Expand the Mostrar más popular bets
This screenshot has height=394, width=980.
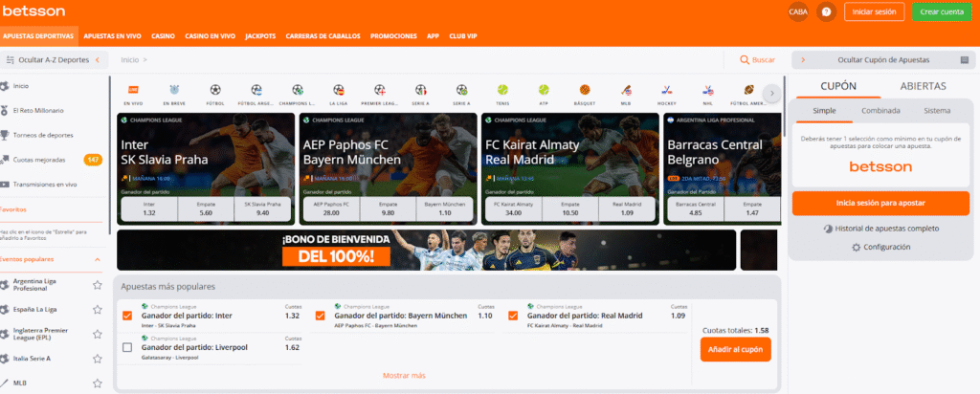[x=404, y=375]
